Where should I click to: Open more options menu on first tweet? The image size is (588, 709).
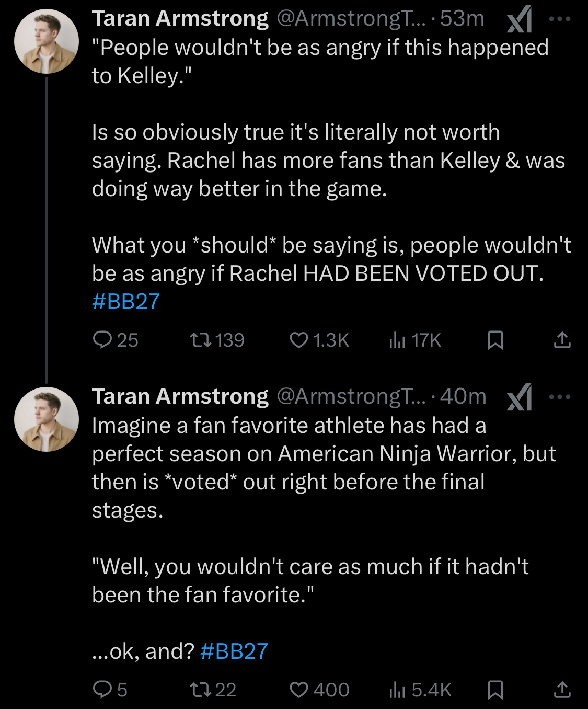point(560,19)
